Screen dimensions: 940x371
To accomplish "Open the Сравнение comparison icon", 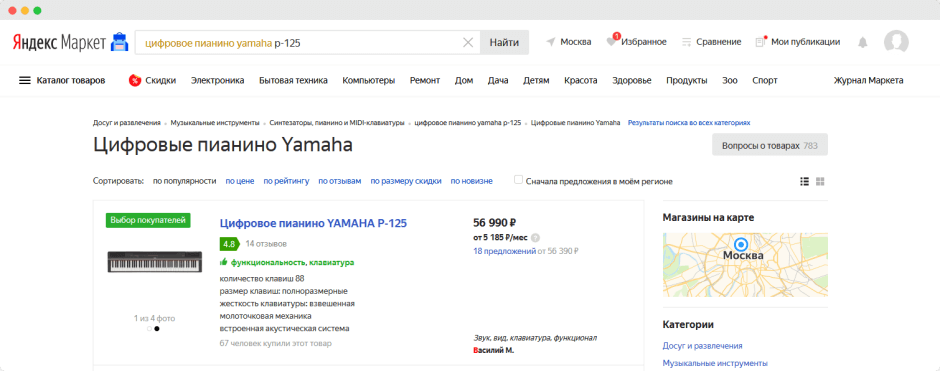I will (x=687, y=42).
